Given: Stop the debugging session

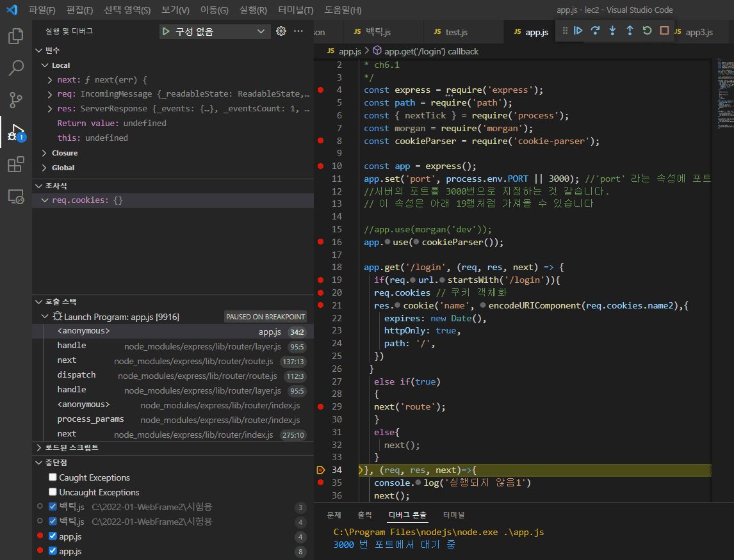Looking at the screenshot, I should (664, 31).
